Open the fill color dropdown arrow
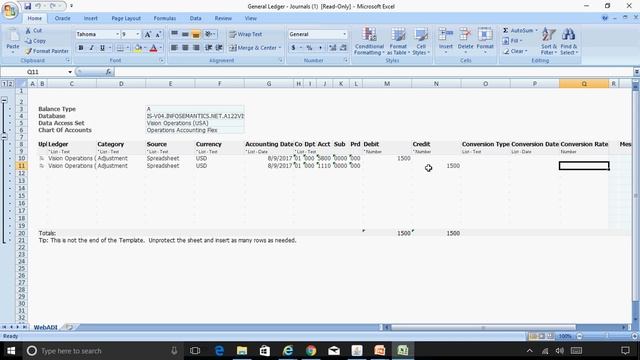The height and width of the screenshot is (360, 640). [x=145, y=48]
